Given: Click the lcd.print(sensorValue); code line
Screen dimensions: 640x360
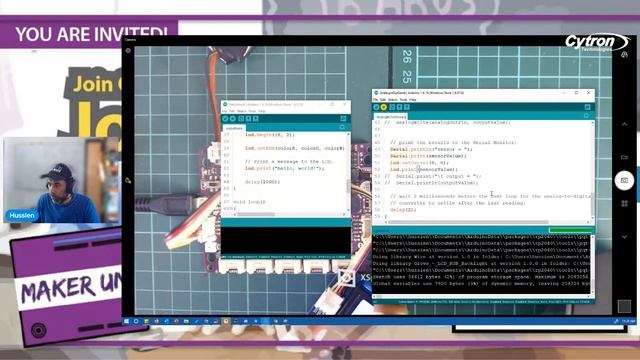Looking at the screenshot, I should 424,169.
